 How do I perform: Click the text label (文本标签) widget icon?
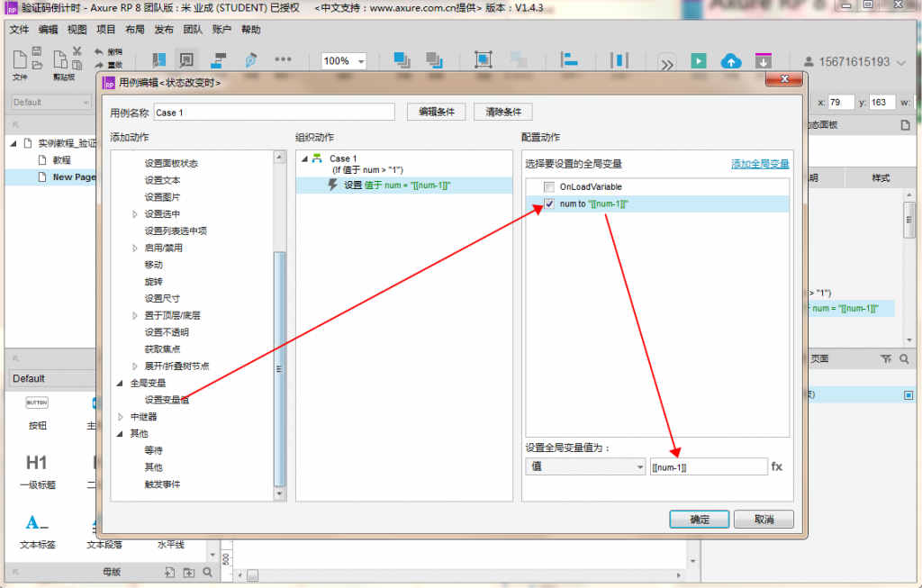point(37,523)
